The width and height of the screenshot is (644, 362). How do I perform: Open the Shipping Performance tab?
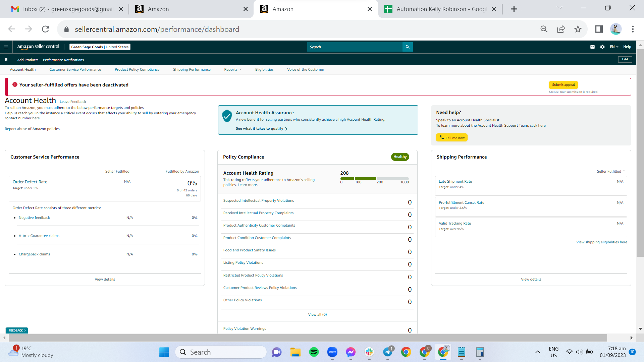(x=192, y=70)
